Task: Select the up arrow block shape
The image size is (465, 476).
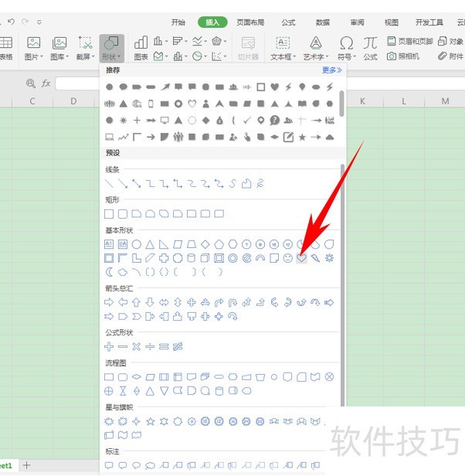Action: pyautogui.click(x=136, y=302)
